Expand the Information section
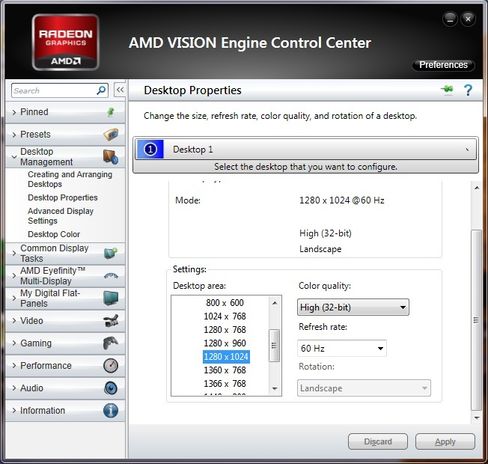 tap(14, 410)
